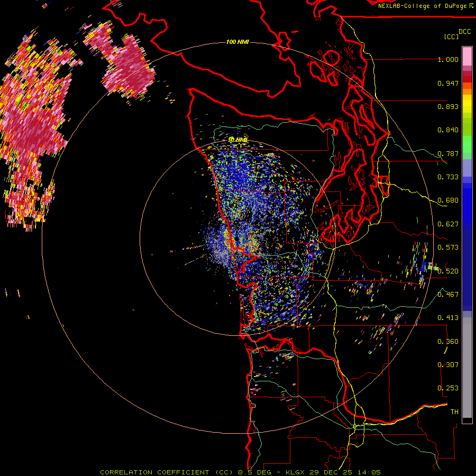This screenshot has height=476, width=476.
Task: Click the 0.840 scale value
Action: coord(448,130)
